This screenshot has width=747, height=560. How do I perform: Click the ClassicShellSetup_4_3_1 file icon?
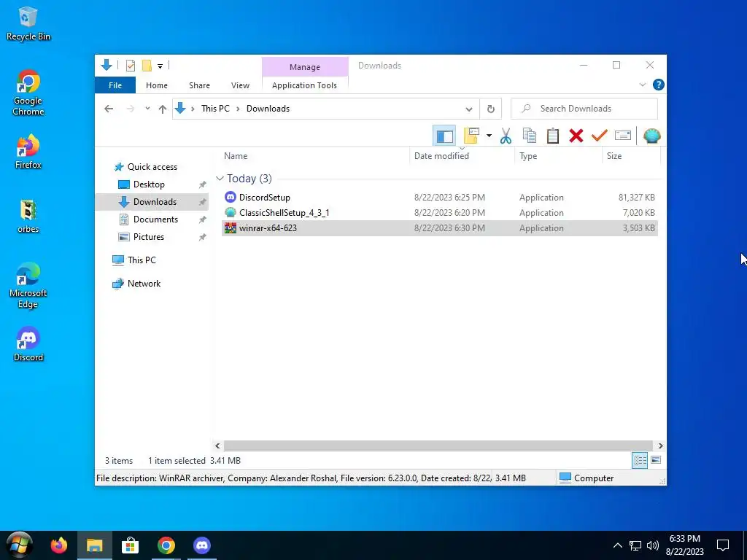[x=230, y=212]
